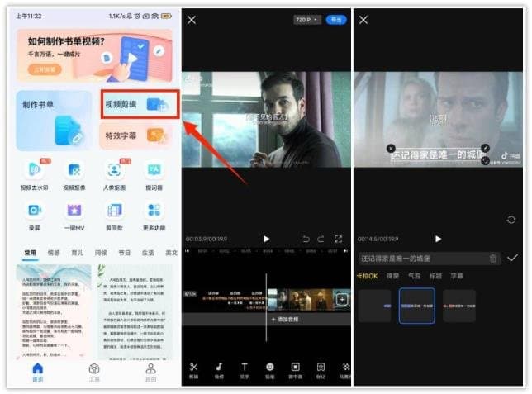Switch to the 节日 category tab
Image resolution: width=532 pixels, height=394 pixels.
tap(124, 253)
